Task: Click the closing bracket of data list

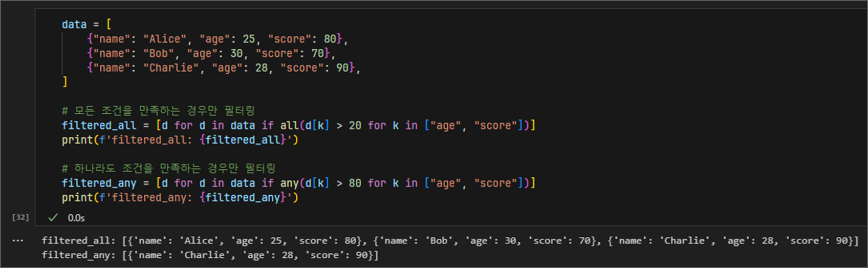Action: click(64, 81)
